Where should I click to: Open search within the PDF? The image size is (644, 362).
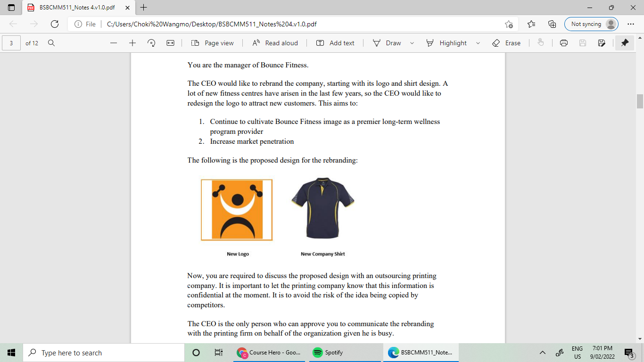(x=51, y=43)
